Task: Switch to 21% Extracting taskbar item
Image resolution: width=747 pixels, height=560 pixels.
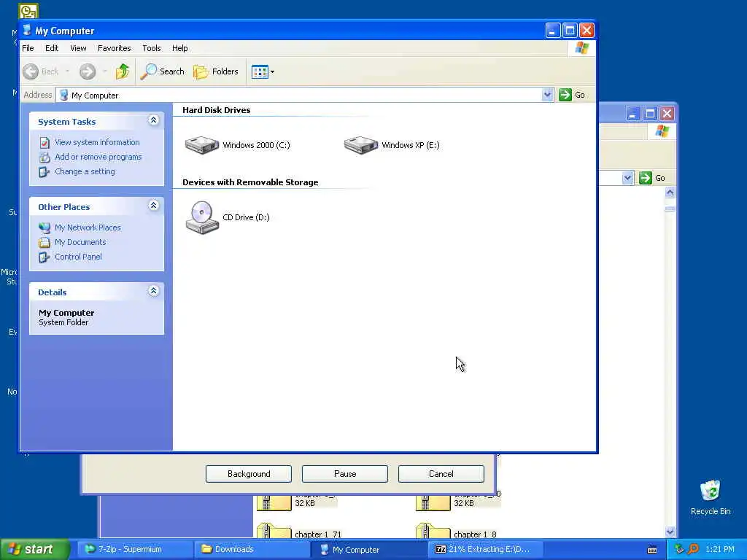Action: 486,550
